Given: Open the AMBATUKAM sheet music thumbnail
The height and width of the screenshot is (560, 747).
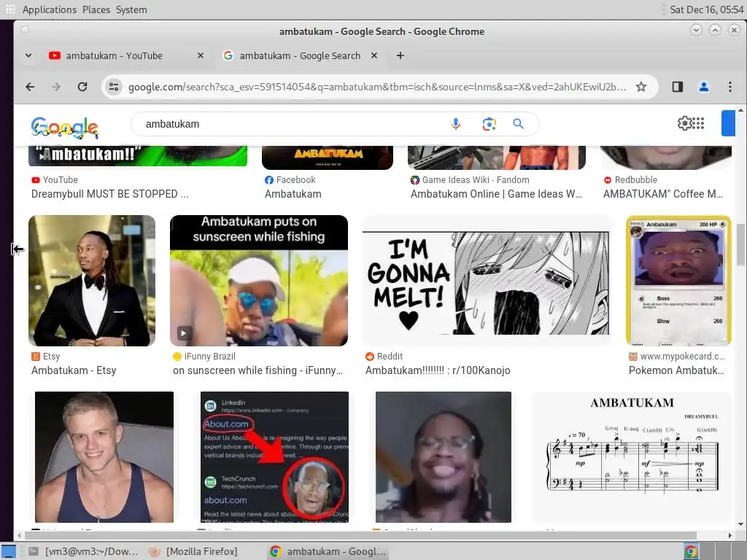Looking at the screenshot, I should click(631, 457).
